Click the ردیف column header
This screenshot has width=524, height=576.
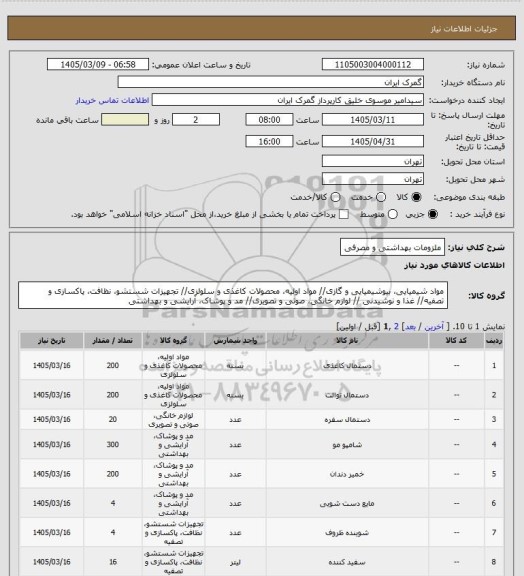pos(494,341)
